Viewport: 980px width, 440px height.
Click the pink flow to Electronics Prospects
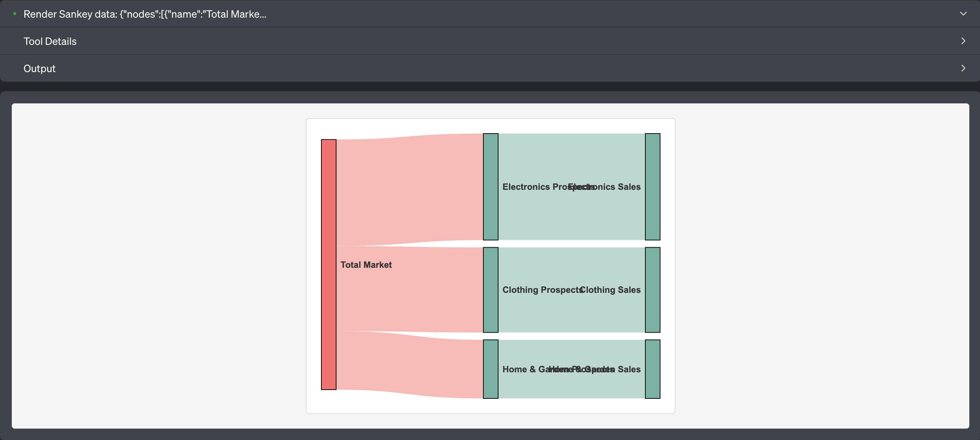tap(410, 190)
